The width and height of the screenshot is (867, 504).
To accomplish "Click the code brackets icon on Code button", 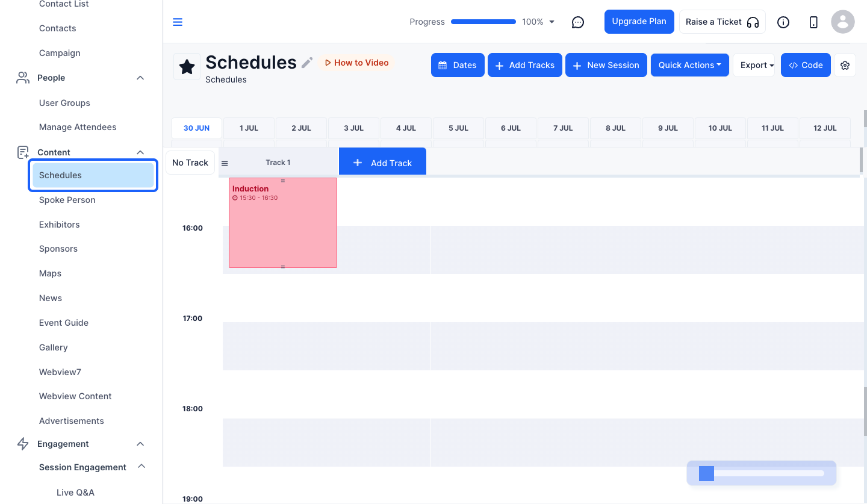I will pos(794,65).
